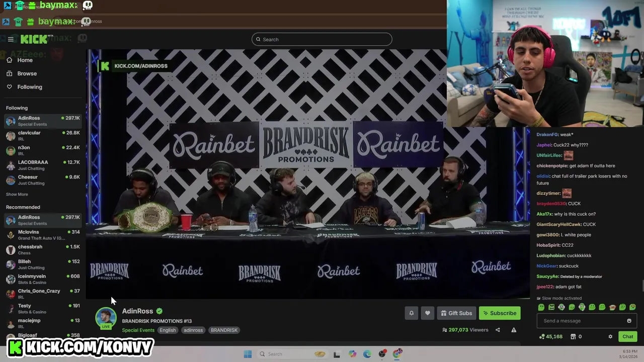Select the third quick emote in chat
Screen dimensions: 644x362
coord(561,307)
